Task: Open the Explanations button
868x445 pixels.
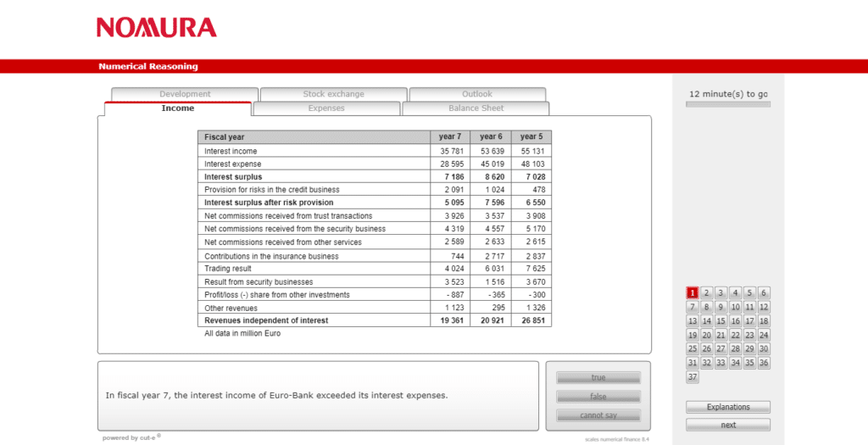Action: 728,407
